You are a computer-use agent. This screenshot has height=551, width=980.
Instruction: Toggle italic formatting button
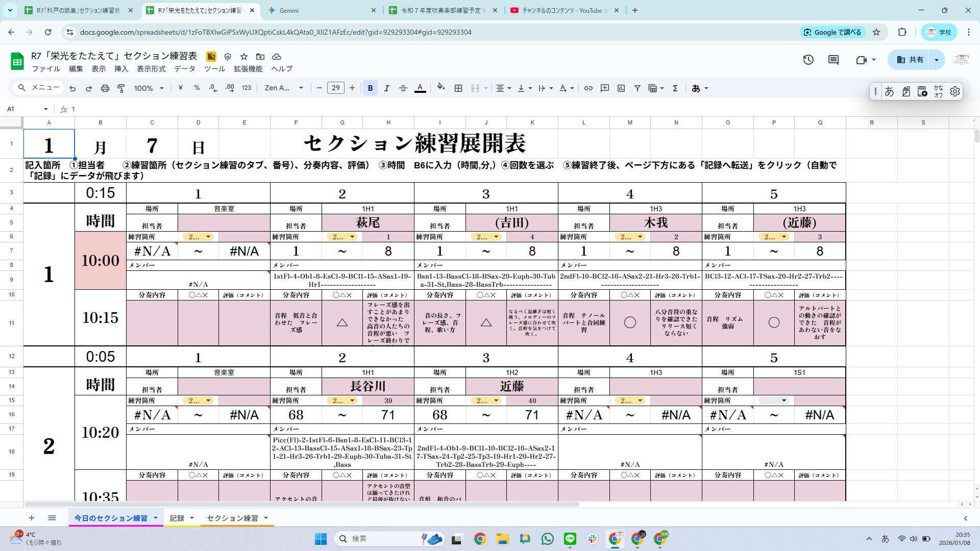(x=387, y=88)
